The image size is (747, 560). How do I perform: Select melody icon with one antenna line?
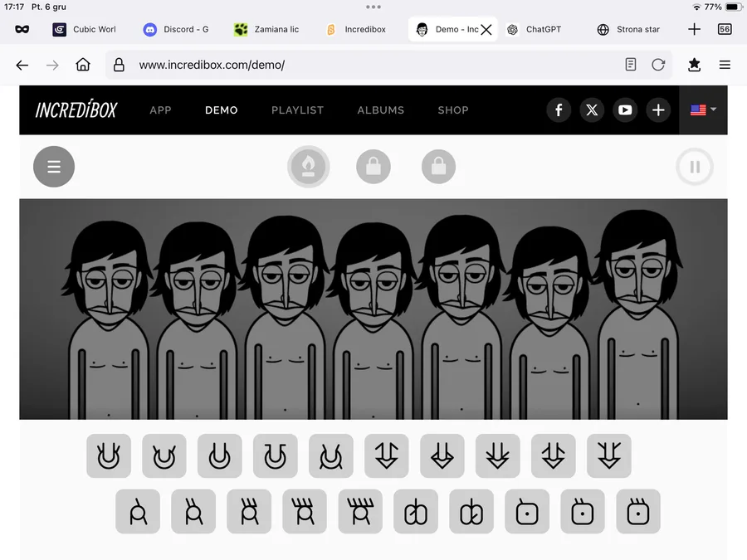[x=138, y=511]
